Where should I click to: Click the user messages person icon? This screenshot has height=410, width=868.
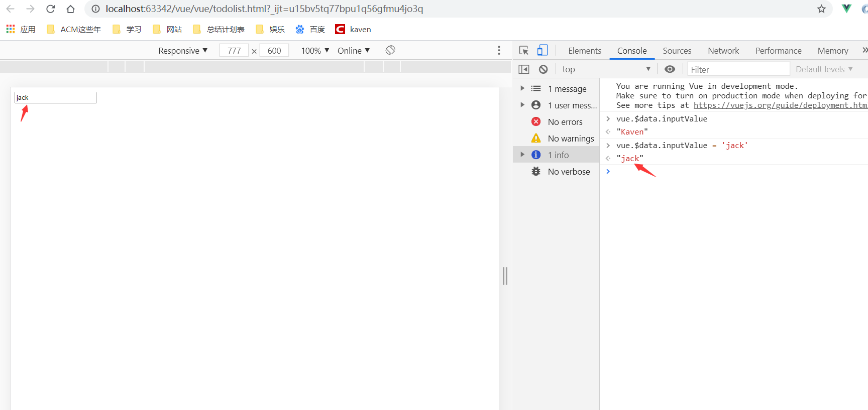[536, 105]
